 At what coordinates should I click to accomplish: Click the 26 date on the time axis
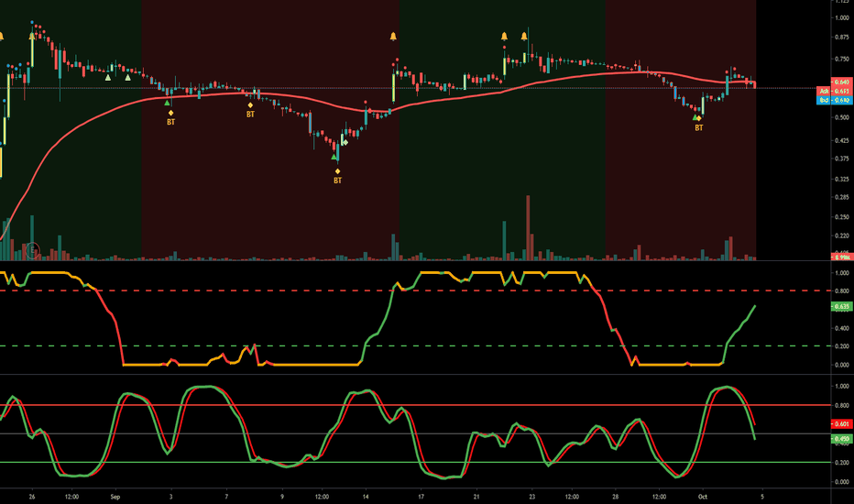(31, 497)
